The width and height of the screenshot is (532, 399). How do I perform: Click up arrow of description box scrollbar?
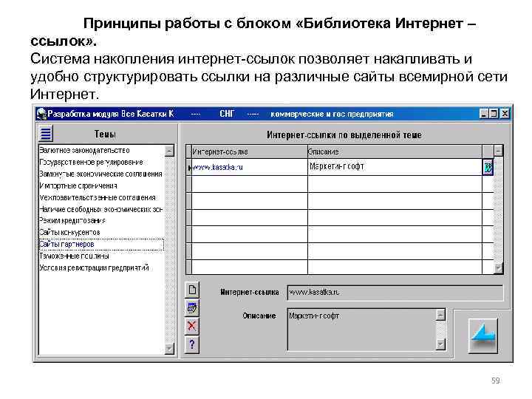pyautogui.click(x=440, y=315)
